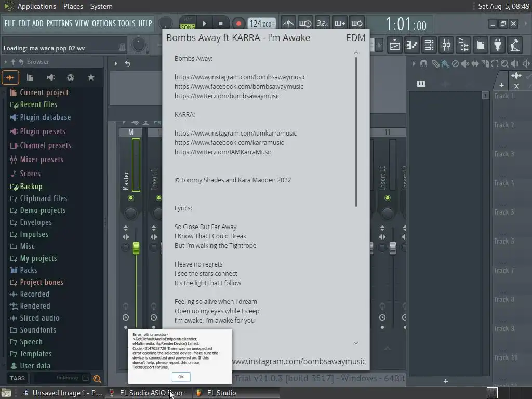532x399 pixels.
Task: Open the Piano roll view icon
Action: pos(411,45)
